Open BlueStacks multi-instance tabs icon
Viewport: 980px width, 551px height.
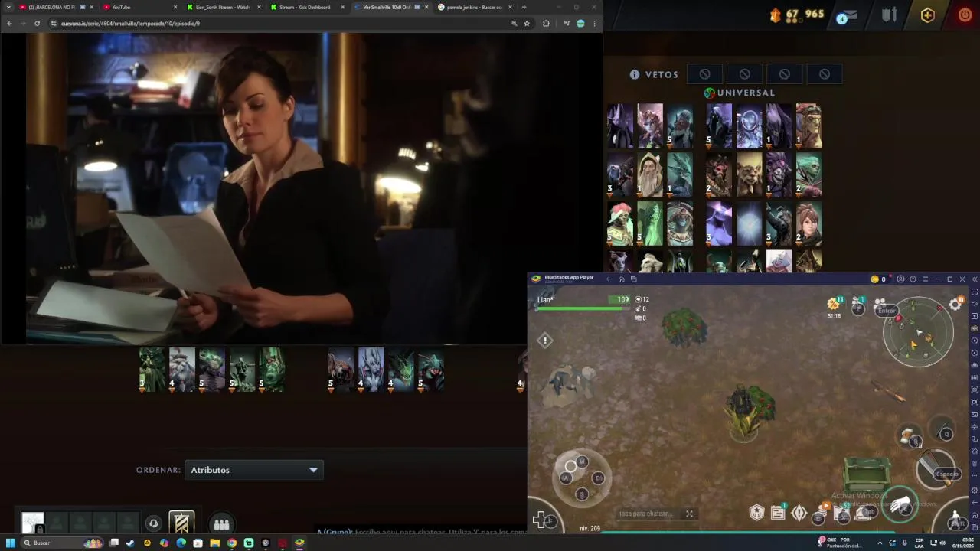(633, 279)
